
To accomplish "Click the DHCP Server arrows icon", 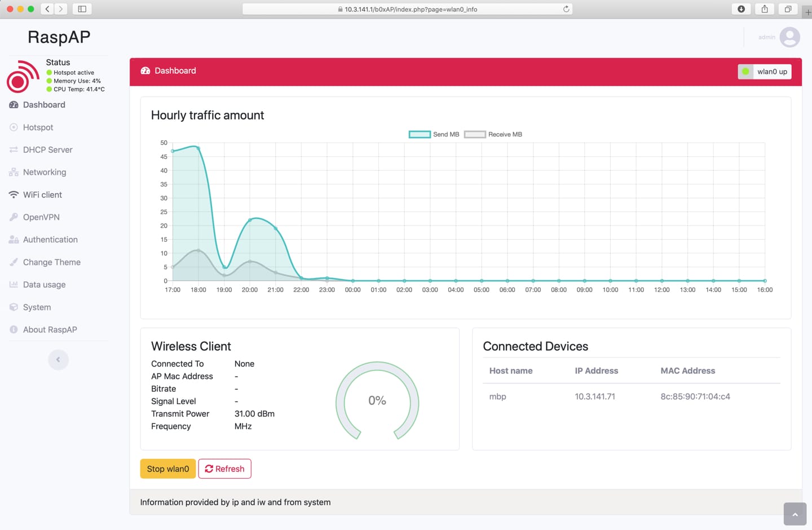I will coord(14,150).
